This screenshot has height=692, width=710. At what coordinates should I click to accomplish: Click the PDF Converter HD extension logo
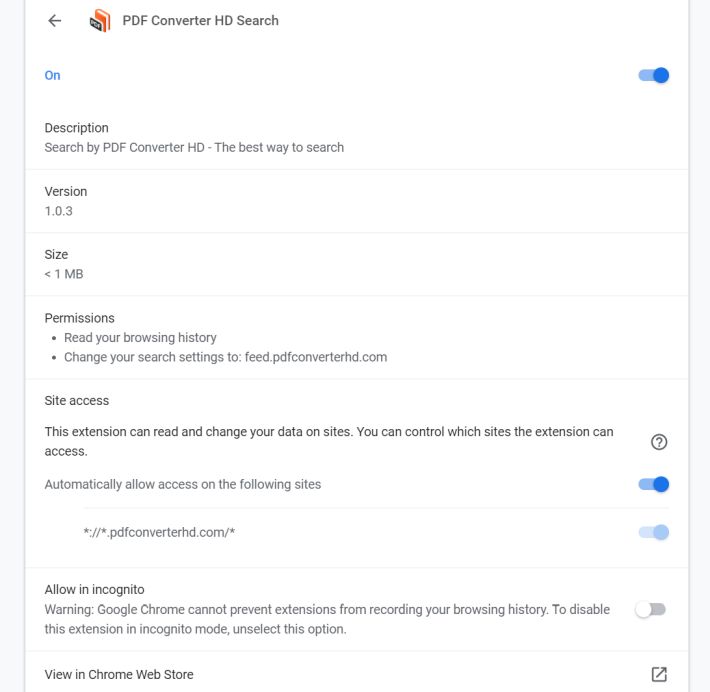coord(100,21)
